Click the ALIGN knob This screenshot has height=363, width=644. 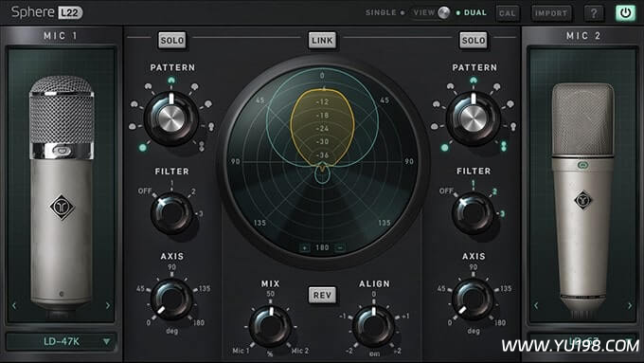tap(374, 327)
